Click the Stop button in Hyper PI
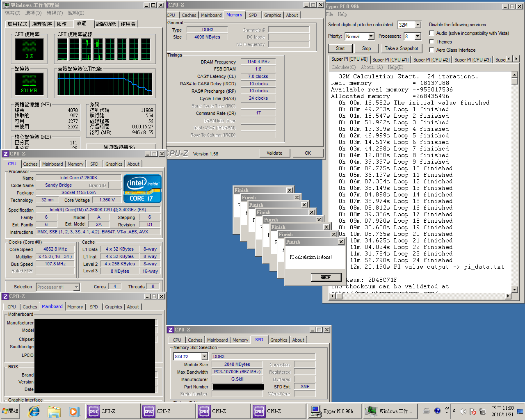525x420 pixels. [x=366, y=48]
